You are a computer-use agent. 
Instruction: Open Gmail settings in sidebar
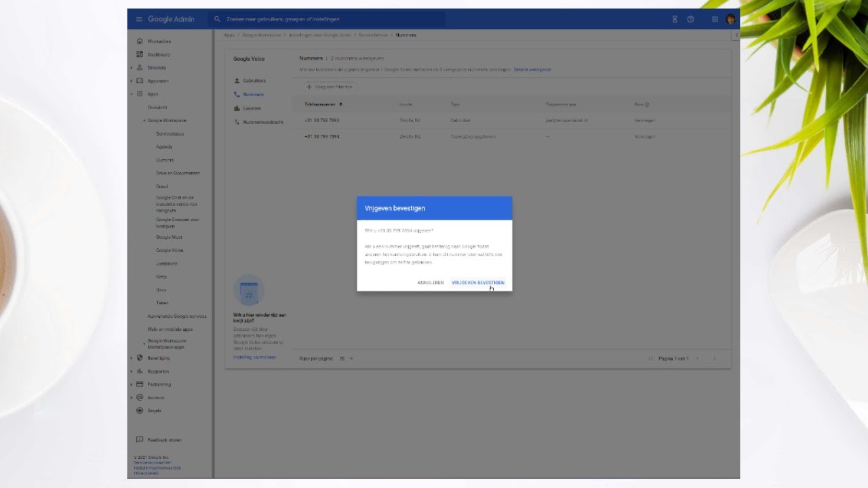(x=162, y=186)
